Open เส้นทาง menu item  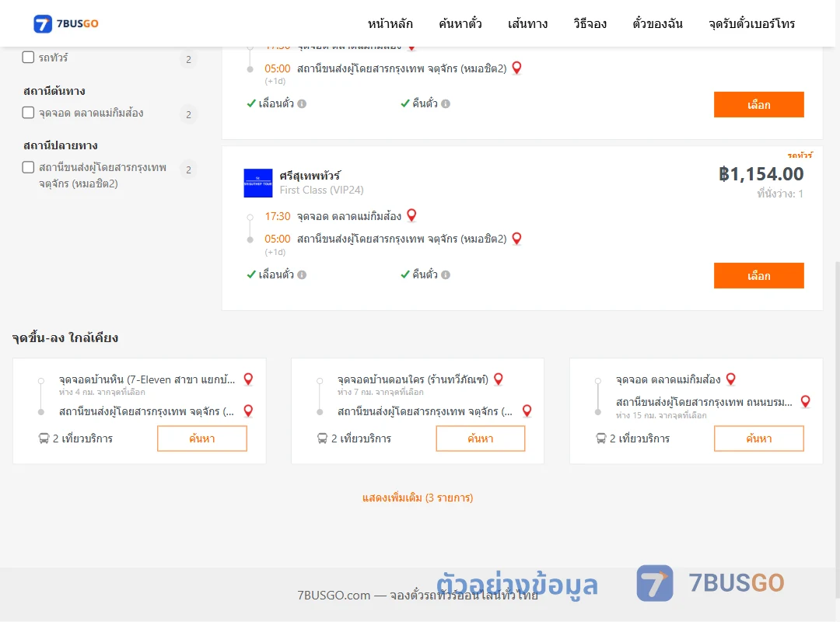click(527, 23)
